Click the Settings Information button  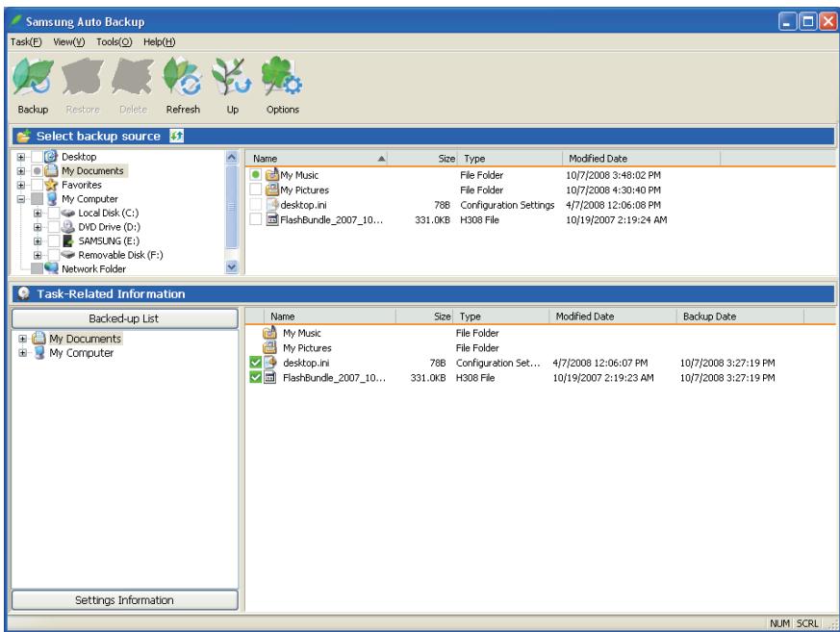124,600
